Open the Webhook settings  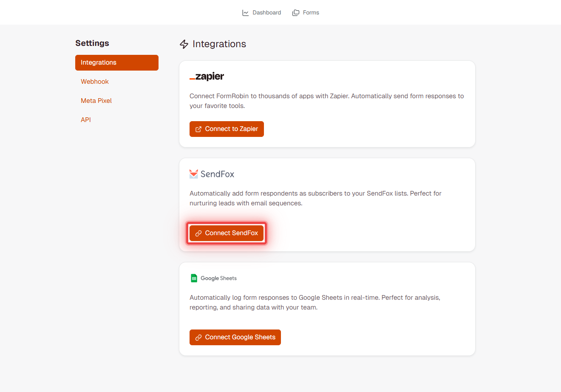[x=94, y=81]
